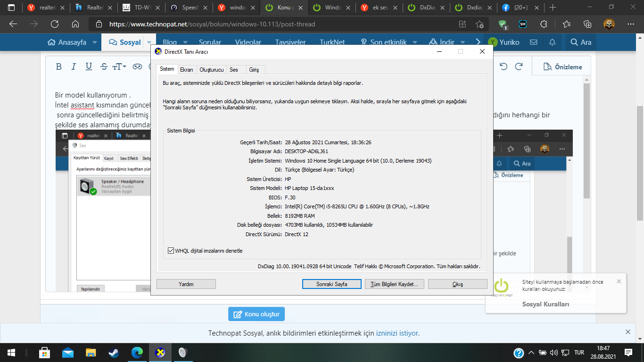The height and width of the screenshot is (362, 644).
Task: Open the Anasayfa navigation item
Action: pos(67,42)
